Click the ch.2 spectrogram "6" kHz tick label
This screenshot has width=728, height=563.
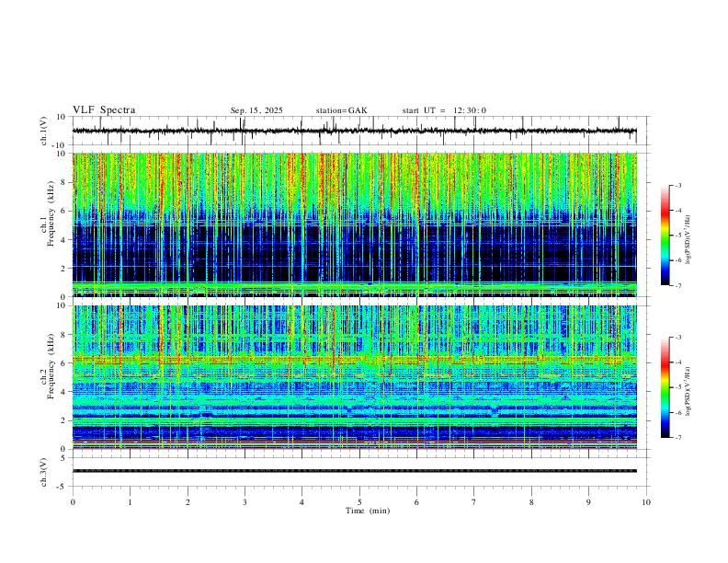tap(63, 363)
